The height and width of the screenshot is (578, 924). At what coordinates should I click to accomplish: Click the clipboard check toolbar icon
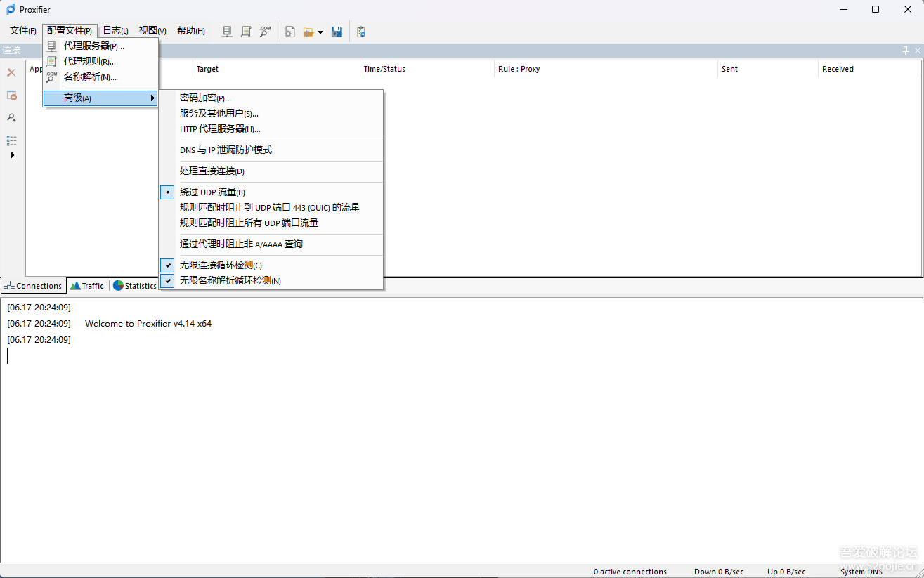(x=361, y=32)
